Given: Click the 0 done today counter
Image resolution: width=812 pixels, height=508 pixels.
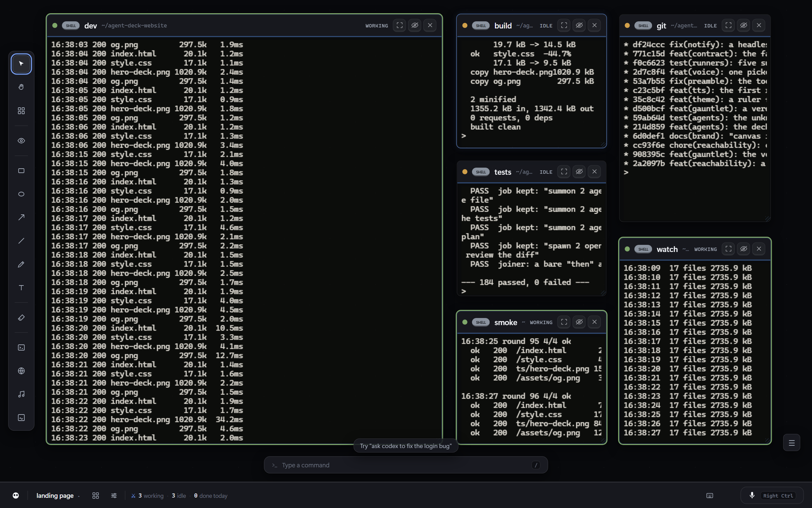Looking at the screenshot, I should [x=210, y=495].
